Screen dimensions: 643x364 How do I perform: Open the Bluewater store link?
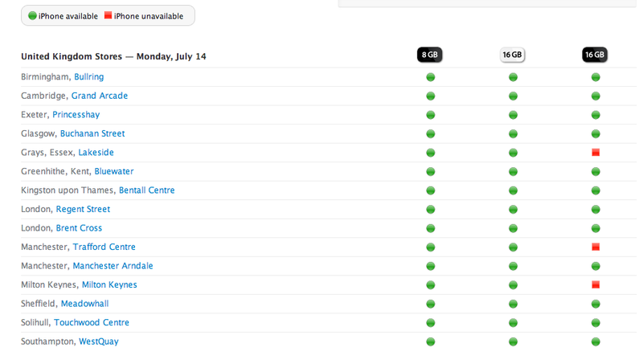click(x=114, y=171)
